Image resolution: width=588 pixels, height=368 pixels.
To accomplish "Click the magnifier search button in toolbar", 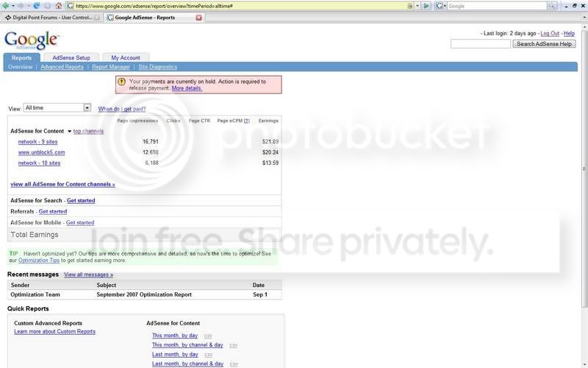I will click(552, 6).
